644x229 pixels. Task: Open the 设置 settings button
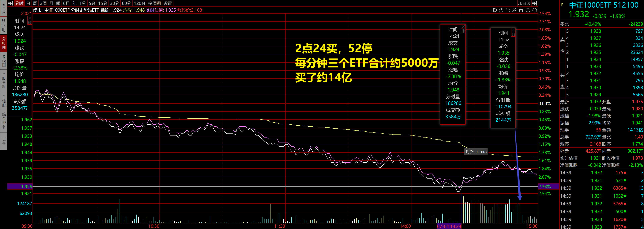tap(168, 3)
